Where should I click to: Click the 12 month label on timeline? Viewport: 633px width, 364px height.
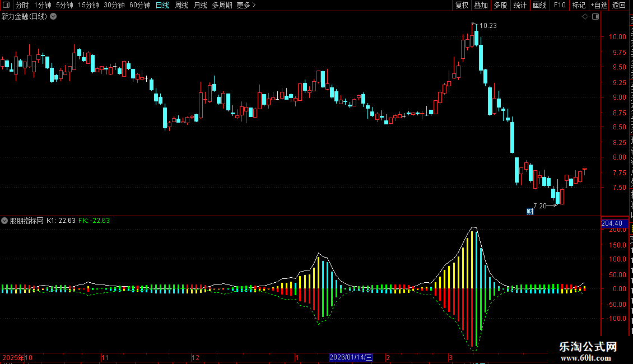(x=196, y=357)
